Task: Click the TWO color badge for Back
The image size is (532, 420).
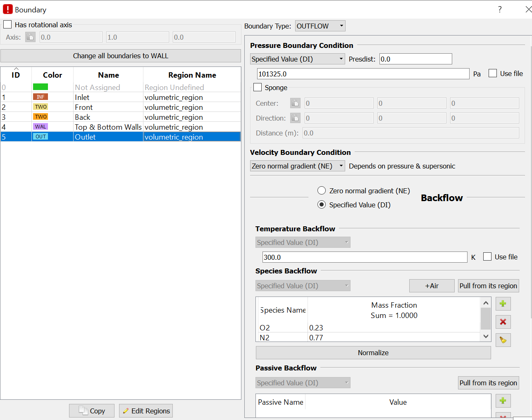Action: pos(41,117)
